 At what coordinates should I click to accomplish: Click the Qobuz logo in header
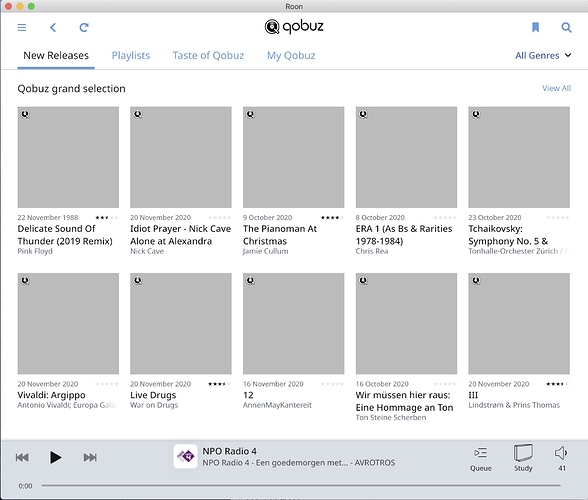[x=294, y=27]
